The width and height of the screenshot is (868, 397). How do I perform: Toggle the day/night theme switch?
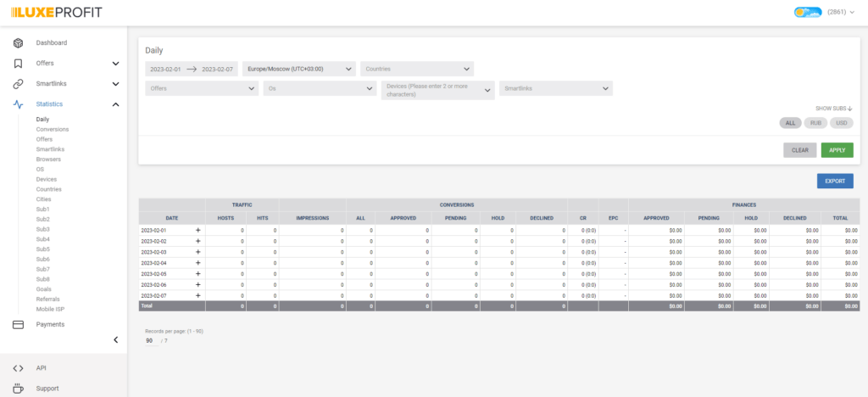tap(807, 13)
